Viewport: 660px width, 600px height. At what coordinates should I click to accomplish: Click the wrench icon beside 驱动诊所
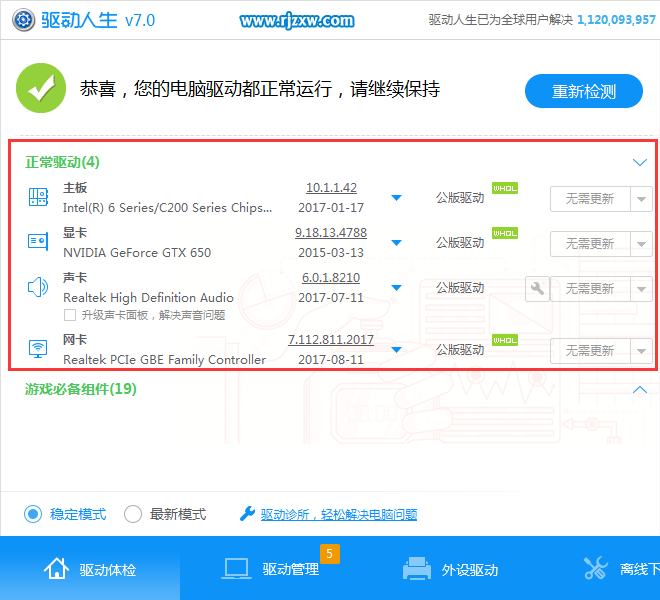pos(247,514)
